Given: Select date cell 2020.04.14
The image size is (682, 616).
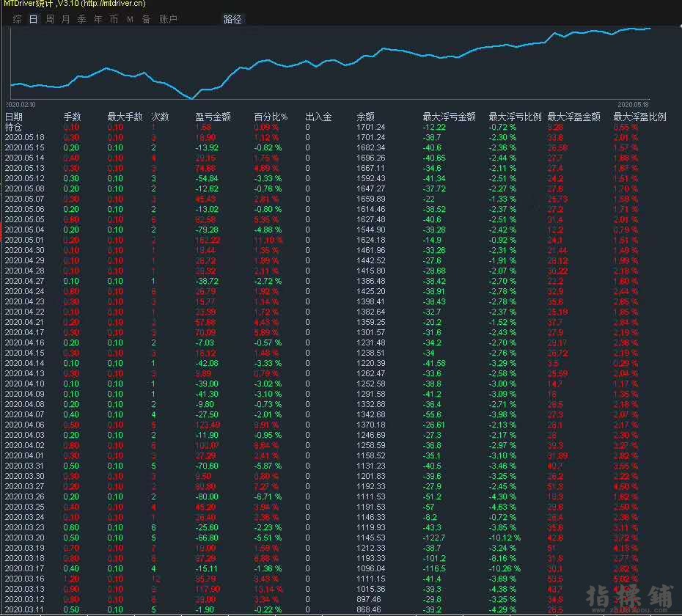Looking at the screenshot, I should pyautogui.click(x=24, y=363).
